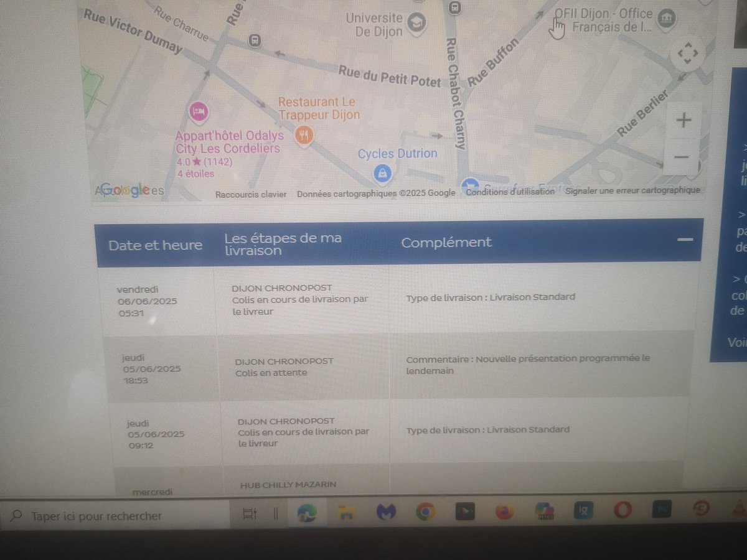
Task: Open Raccourcis clavier on the map
Action: (251, 194)
